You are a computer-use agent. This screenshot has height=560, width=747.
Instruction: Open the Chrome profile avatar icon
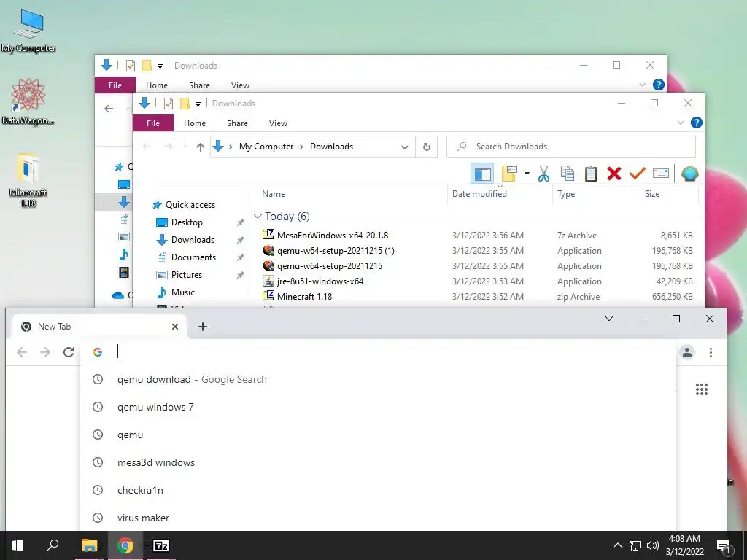pos(687,352)
